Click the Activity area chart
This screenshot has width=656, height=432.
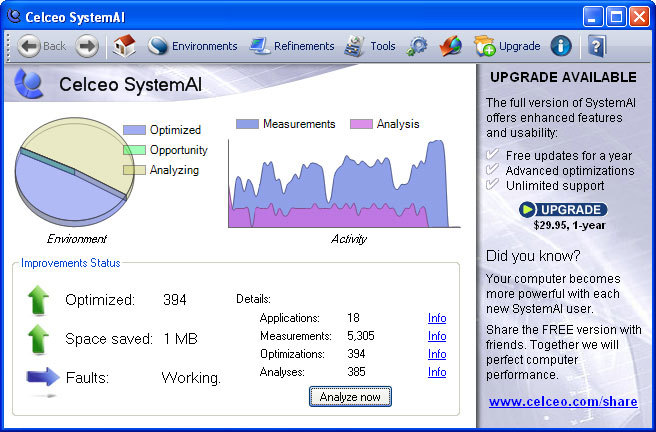tap(344, 183)
